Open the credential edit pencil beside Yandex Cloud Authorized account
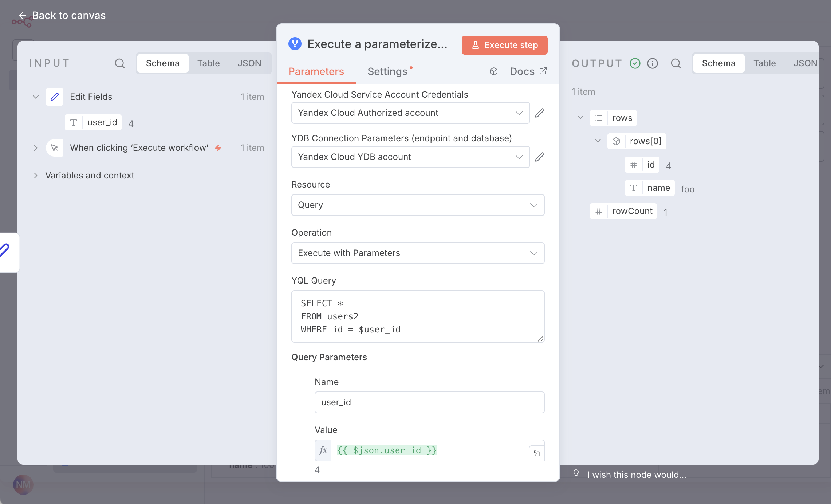Image resolution: width=831 pixels, height=504 pixels. [540, 113]
